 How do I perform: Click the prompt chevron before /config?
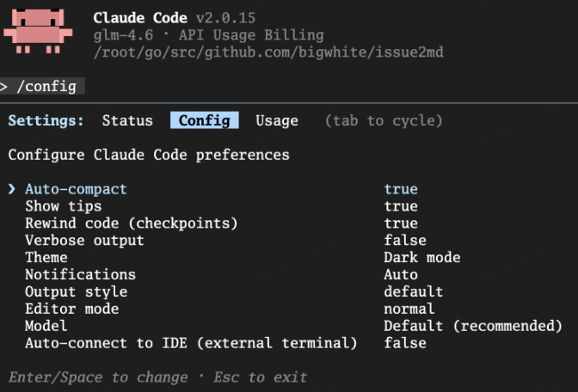tap(5, 86)
